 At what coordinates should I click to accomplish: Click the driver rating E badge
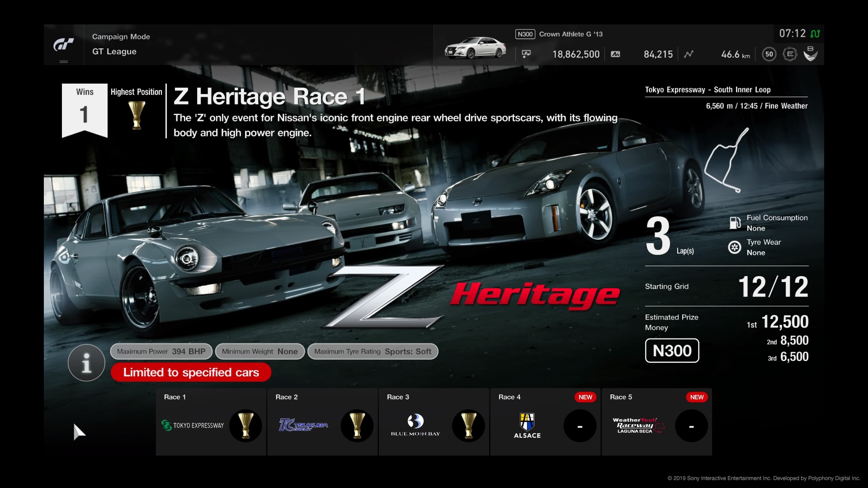(x=790, y=54)
